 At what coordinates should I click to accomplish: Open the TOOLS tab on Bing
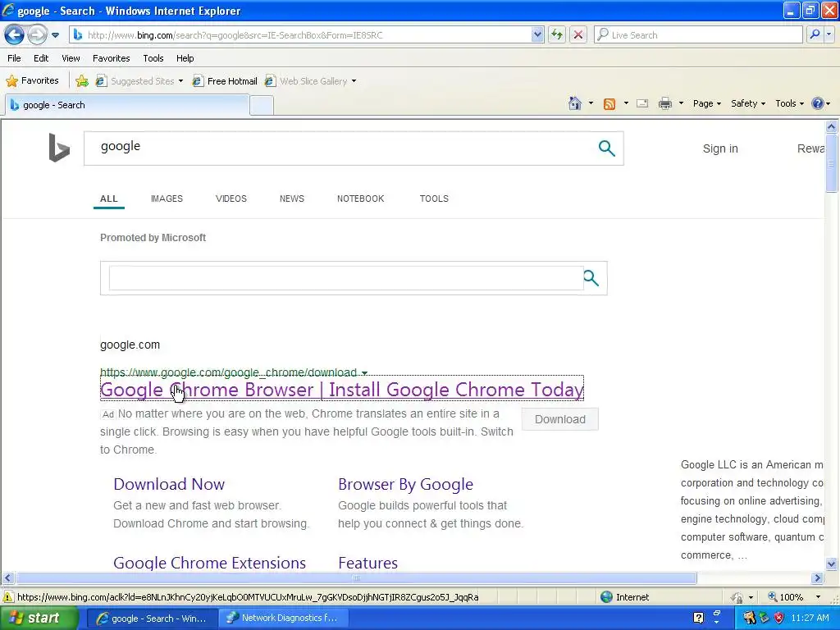(x=434, y=199)
